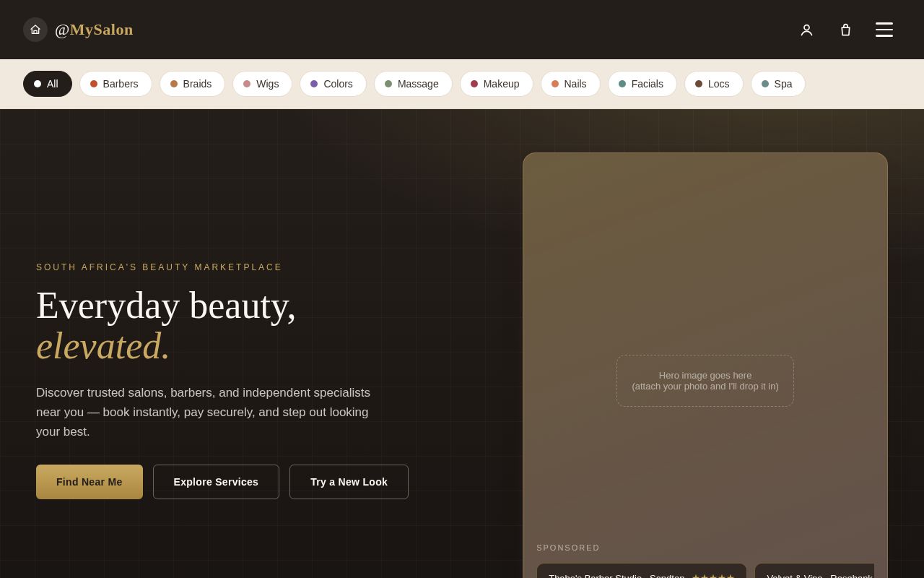This screenshot has height=578, width=924.
Task: Select the All category filter
Action: tap(48, 84)
